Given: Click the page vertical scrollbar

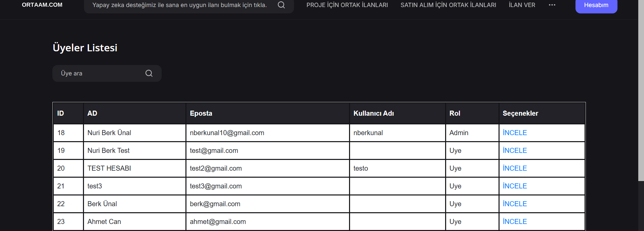Looking at the screenshot, I should click(641, 91).
